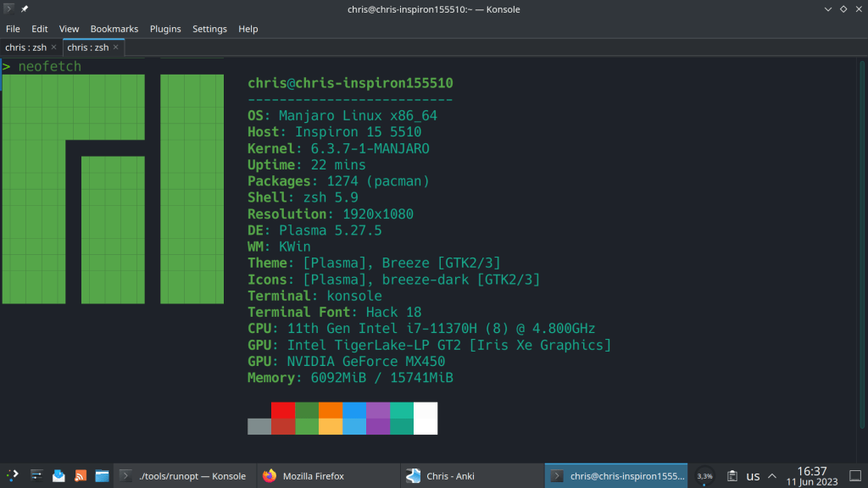Viewport: 868px width, 488px height.
Task: Open the Settings menu
Action: (x=209, y=29)
